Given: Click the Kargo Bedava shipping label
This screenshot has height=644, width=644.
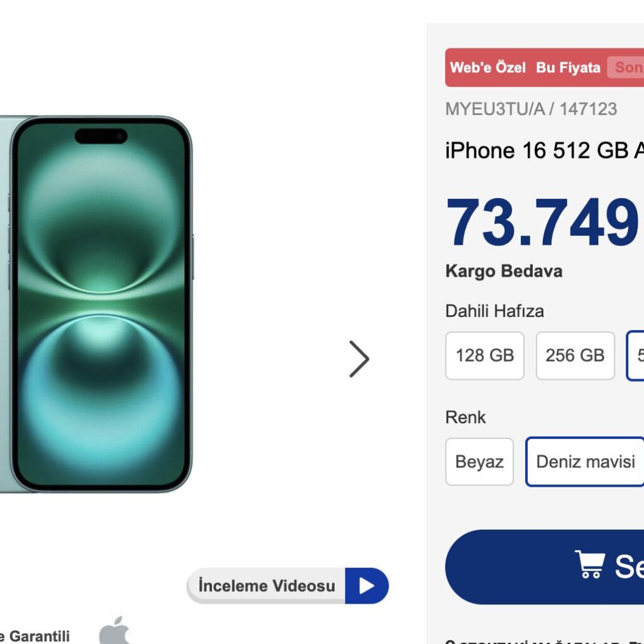Looking at the screenshot, I should (504, 271).
